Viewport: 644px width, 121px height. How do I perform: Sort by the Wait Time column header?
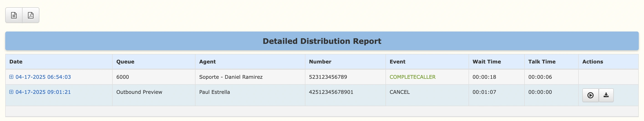point(487,62)
